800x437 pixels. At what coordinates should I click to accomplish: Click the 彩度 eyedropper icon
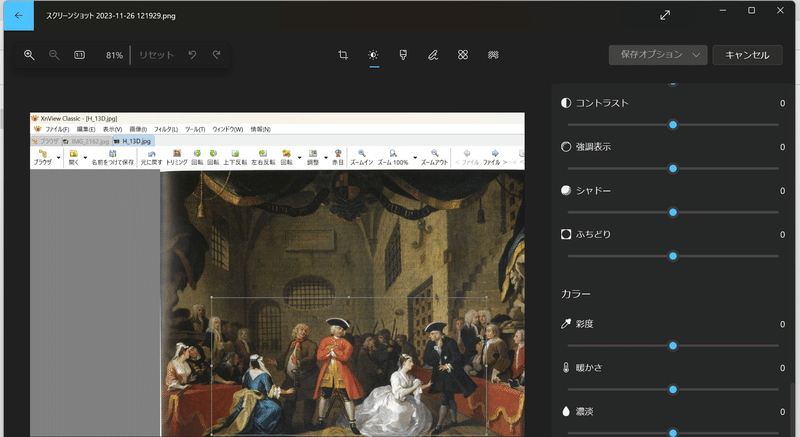[x=566, y=324]
